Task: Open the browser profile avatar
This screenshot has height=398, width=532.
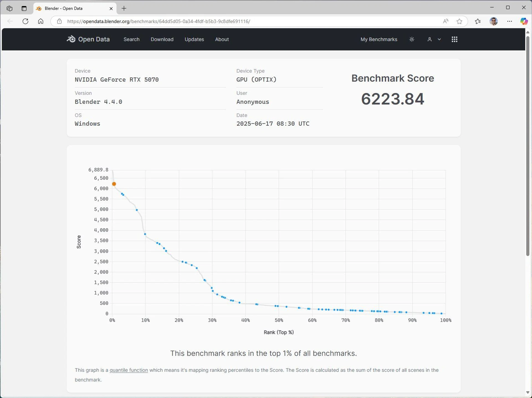Action: (493, 21)
